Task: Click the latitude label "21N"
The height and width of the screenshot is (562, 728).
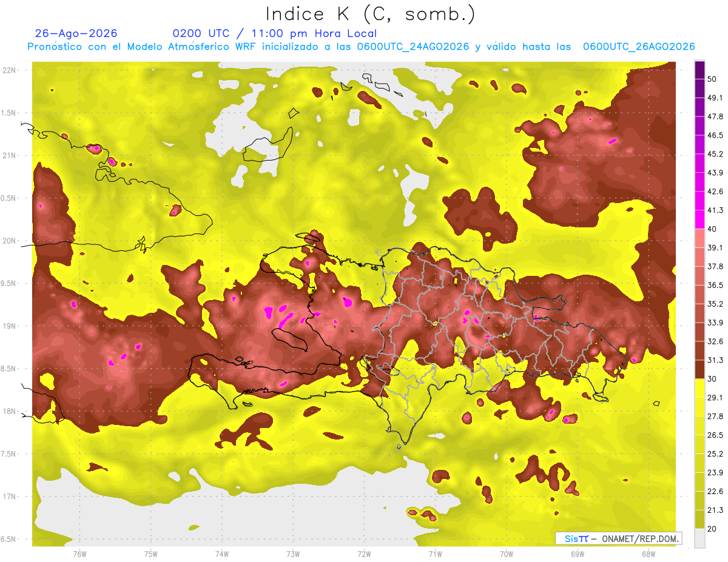Action: (x=9, y=155)
